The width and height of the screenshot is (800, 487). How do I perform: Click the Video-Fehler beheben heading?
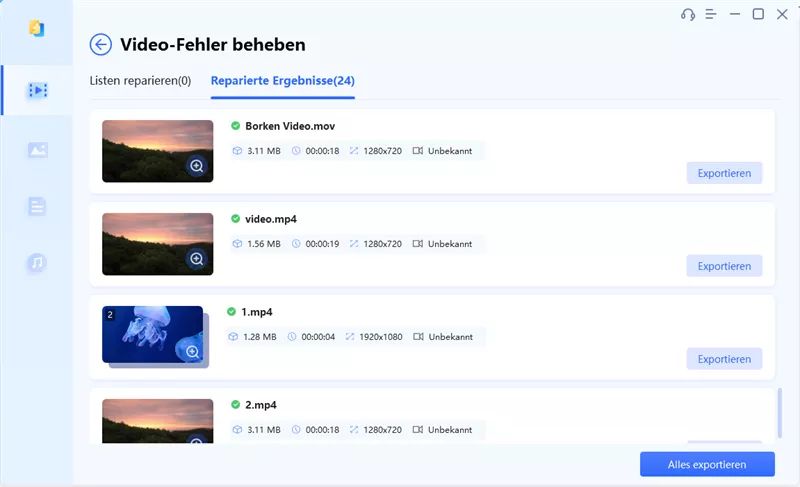(x=213, y=45)
